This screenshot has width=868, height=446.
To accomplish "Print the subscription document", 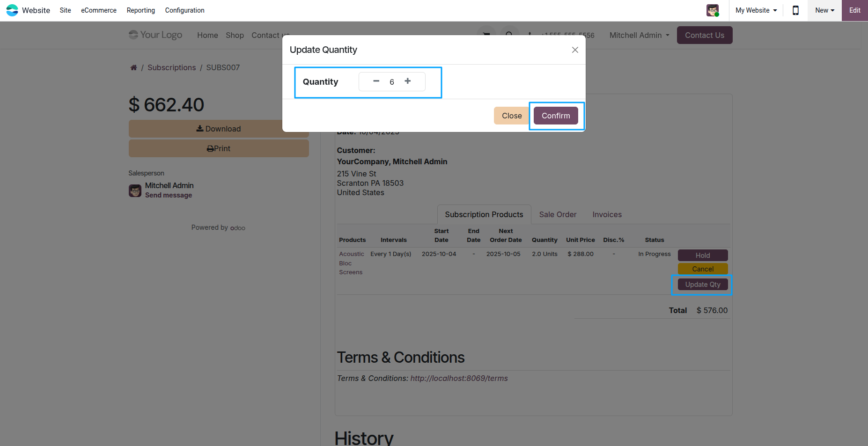I will tap(219, 148).
